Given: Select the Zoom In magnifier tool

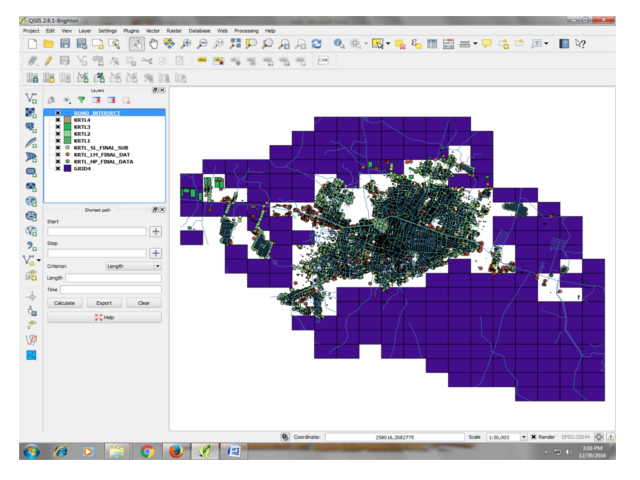Looking at the screenshot, I should (x=186, y=44).
